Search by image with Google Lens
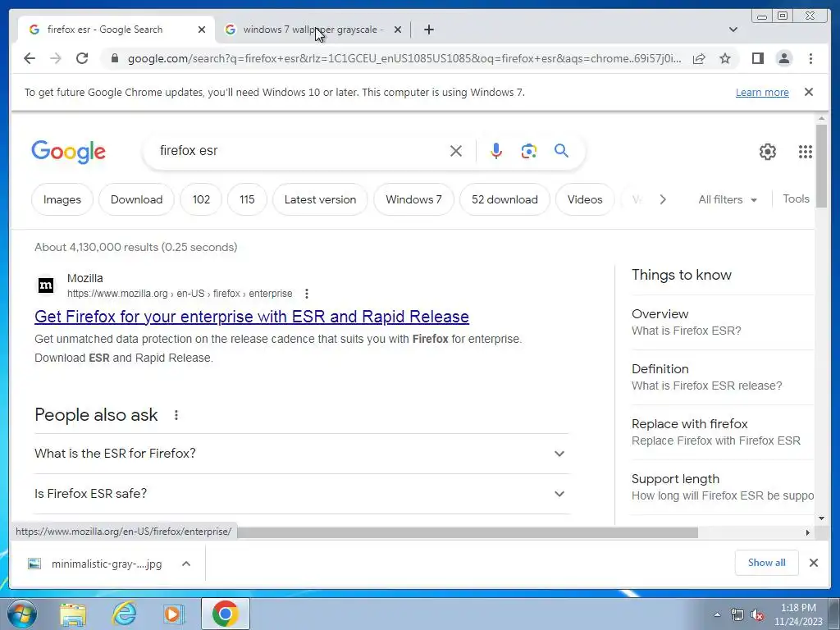This screenshot has height=630, width=840. pyautogui.click(x=529, y=151)
